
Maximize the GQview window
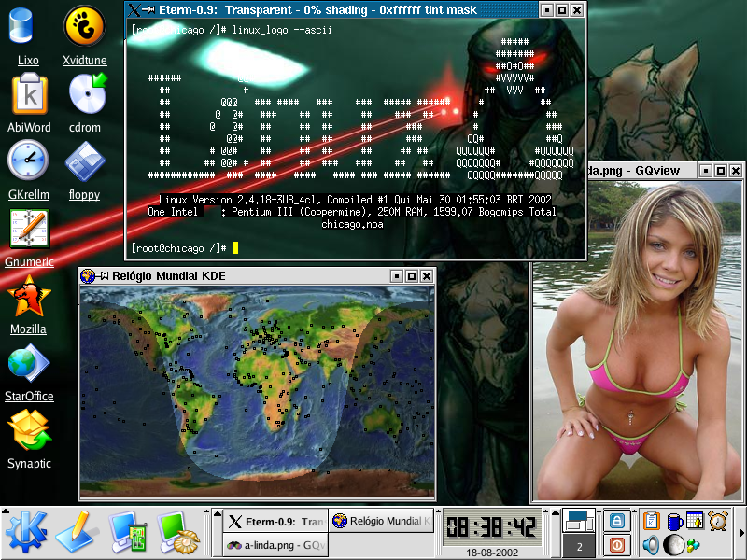[721, 171]
